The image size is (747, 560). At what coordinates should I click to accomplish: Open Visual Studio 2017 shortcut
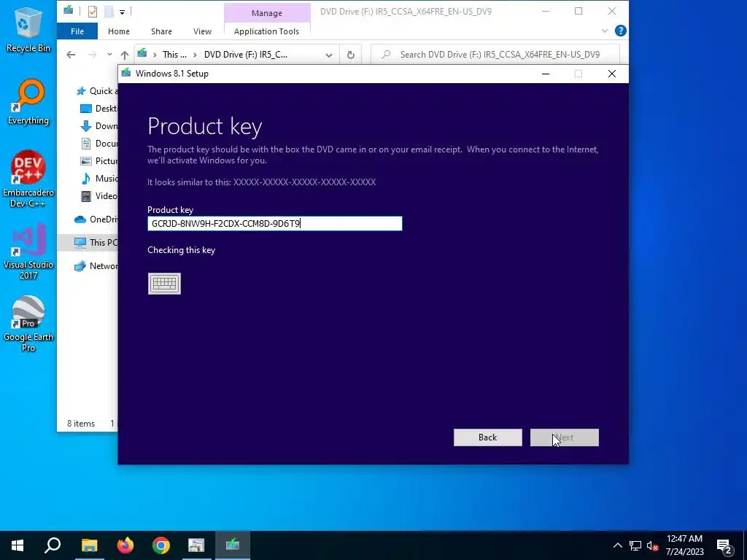point(28,252)
